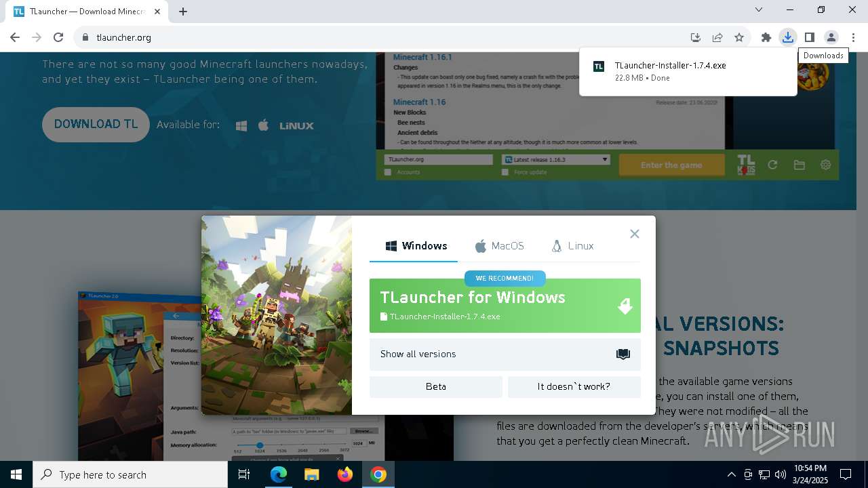Click the DOWNLOAD TL button
Image resolution: width=868 pixels, height=488 pixels.
96,124
